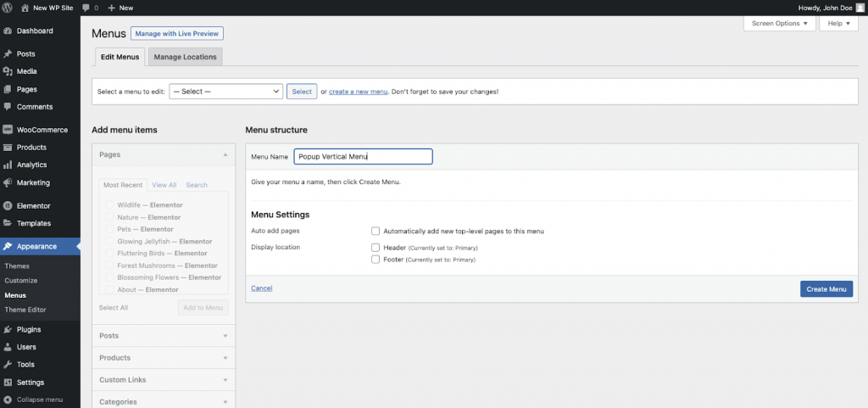Check the Header display location box
The width and height of the screenshot is (868, 408).
click(x=376, y=248)
